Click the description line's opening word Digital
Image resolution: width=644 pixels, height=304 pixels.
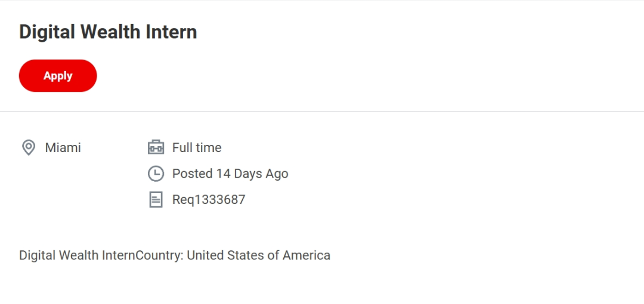click(x=37, y=255)
